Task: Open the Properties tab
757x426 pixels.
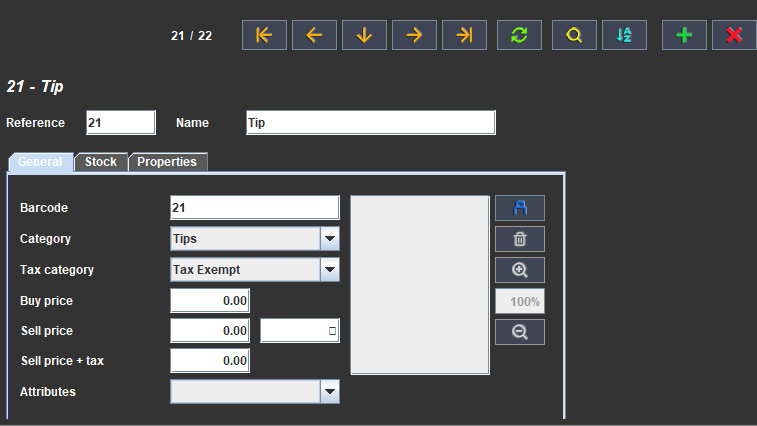Action: tap(168, 162)
